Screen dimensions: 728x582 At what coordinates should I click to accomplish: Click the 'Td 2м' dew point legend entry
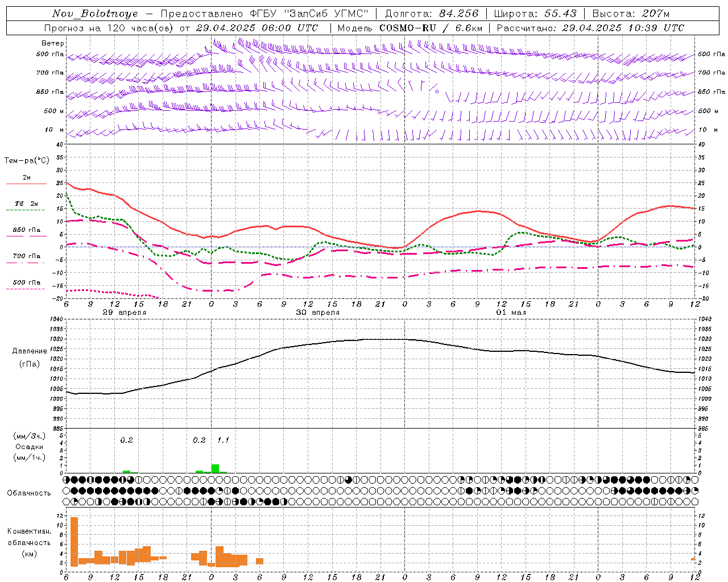(26, 203)
